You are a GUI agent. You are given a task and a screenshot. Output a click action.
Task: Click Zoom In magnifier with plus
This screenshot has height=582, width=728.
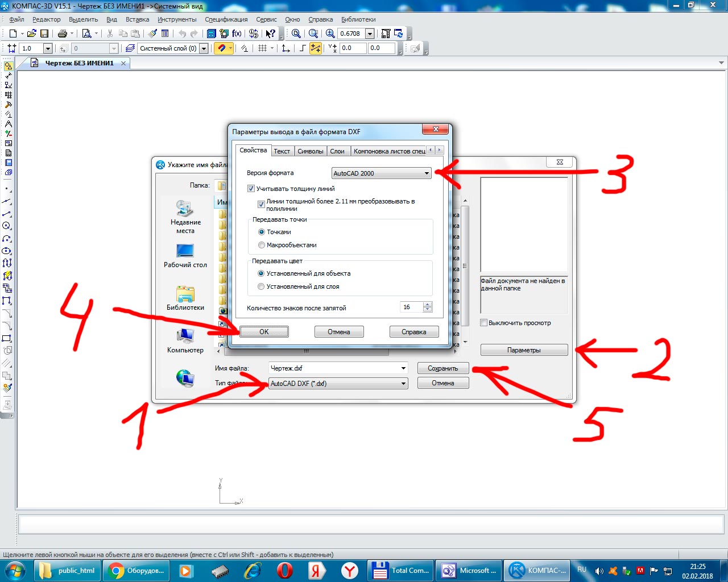click(330, 34)
